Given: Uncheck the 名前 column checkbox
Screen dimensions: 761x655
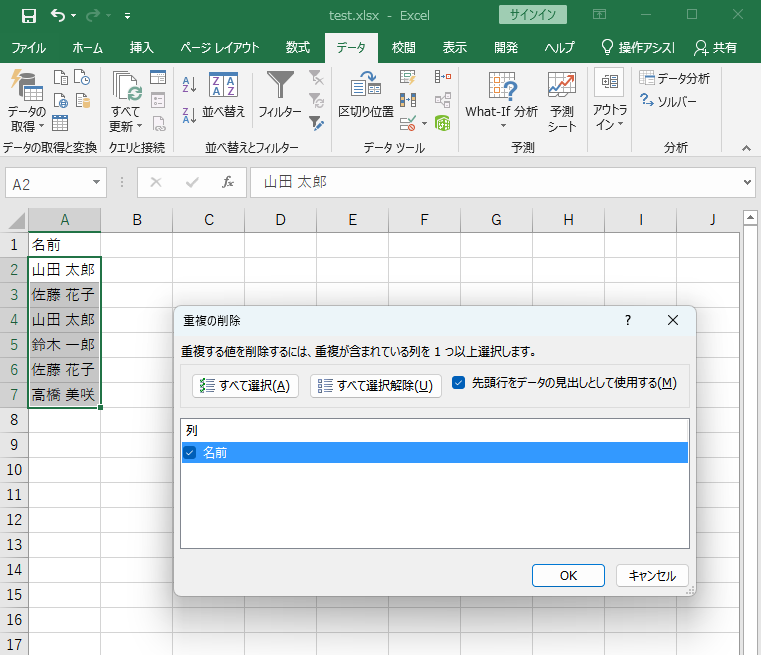Looking at the screenshot, I should point(190,453).
